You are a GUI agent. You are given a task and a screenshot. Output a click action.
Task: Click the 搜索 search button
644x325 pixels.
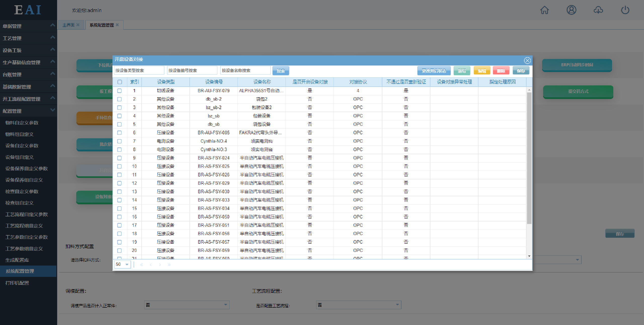click(x=281, y=71)
